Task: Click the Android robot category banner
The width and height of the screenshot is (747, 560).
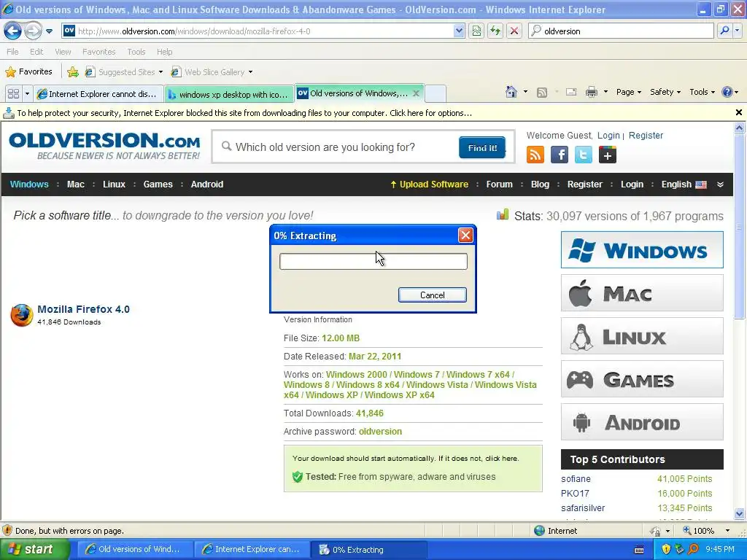Action: click(642, 422)
